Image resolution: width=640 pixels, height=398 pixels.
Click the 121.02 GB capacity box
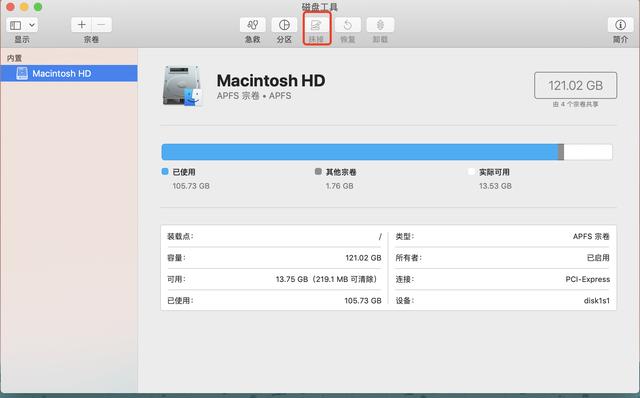576,85
